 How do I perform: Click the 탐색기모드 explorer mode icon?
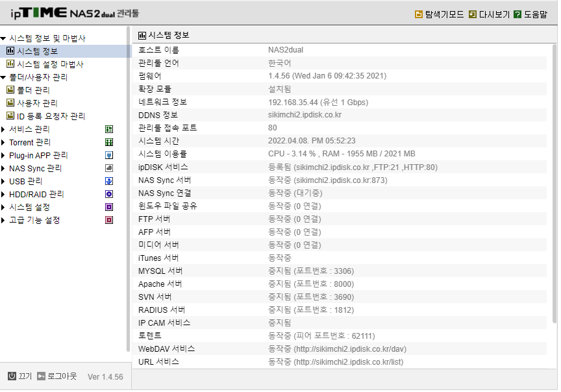[418, 14]
